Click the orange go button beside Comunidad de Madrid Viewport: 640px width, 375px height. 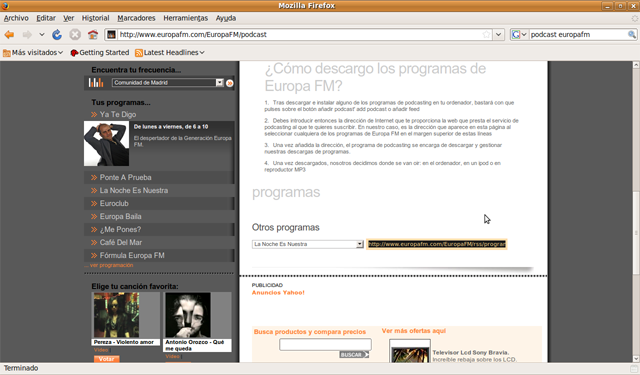[x=230, y=83]
